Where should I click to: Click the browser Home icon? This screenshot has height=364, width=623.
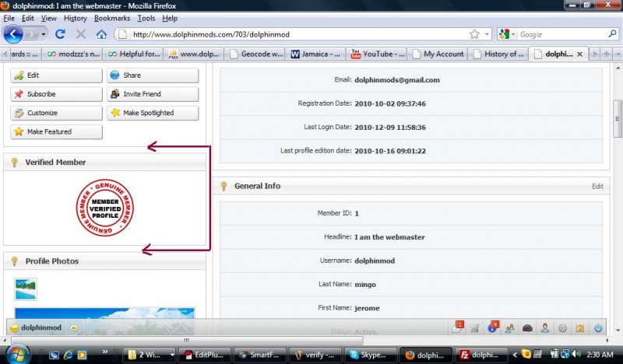[101, 34]
